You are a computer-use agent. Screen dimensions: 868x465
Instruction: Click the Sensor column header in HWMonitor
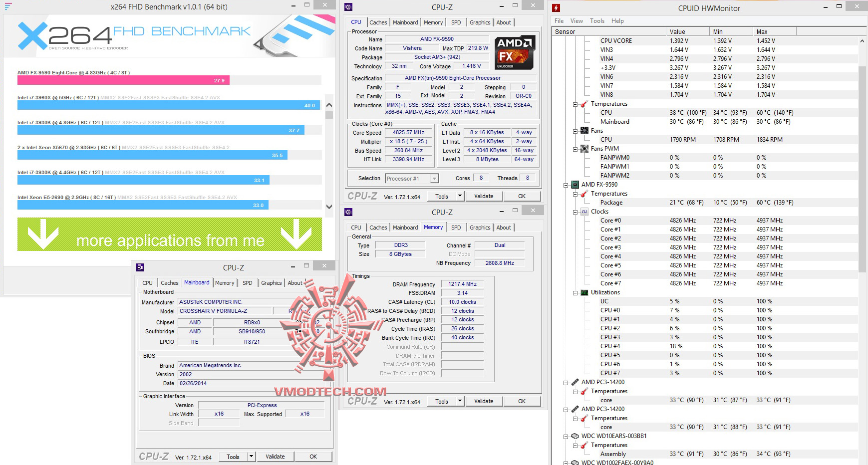coord(609,31)
